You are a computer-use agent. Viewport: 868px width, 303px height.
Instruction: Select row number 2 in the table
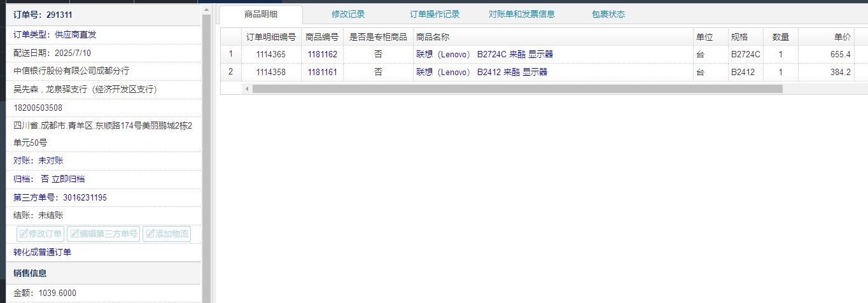[231, 72]
